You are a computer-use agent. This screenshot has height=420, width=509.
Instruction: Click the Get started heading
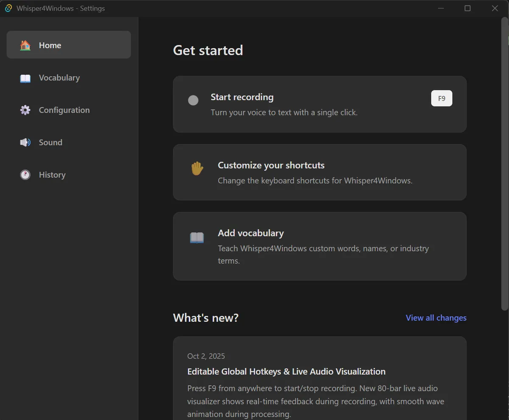point(208,50)
